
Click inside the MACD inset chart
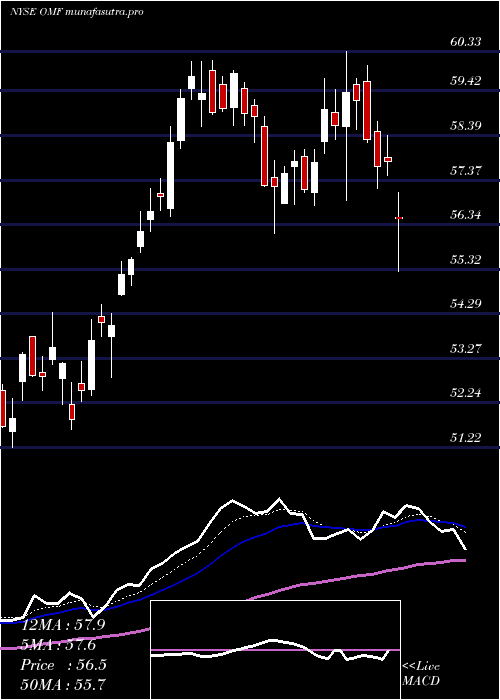[x=275, y=650]
